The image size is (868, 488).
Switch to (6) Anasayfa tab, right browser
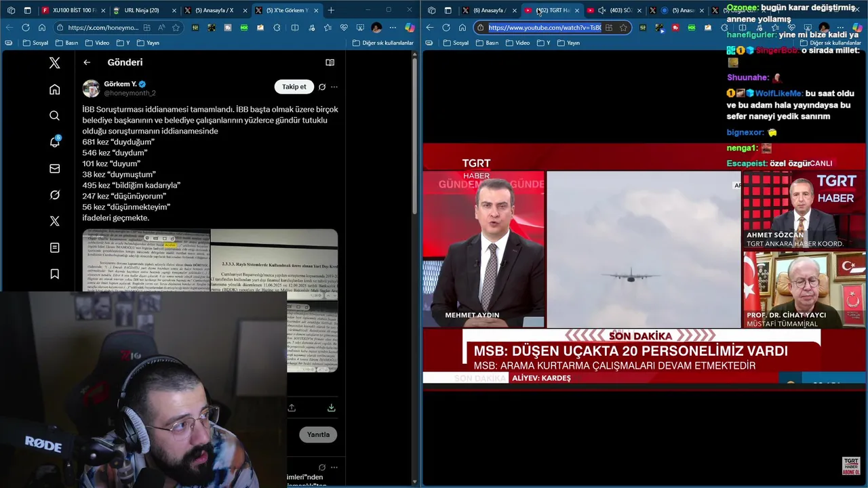coord(488,10)
